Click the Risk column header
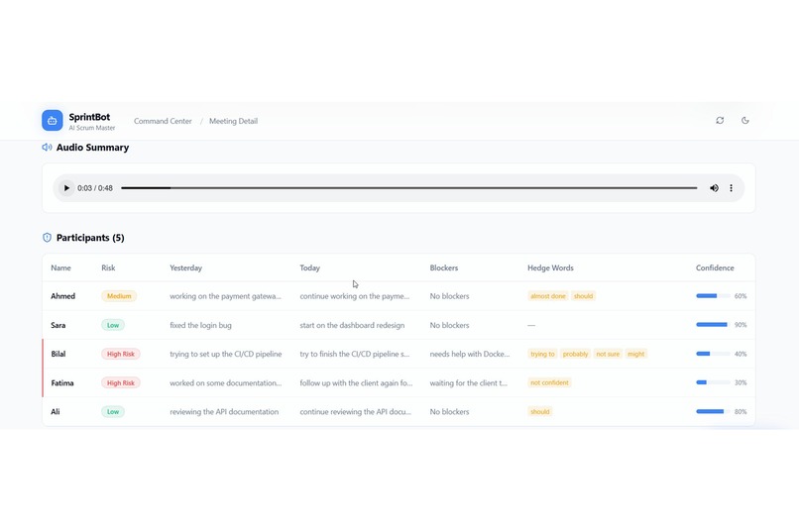799x532 pixels. tap(108, 267)
